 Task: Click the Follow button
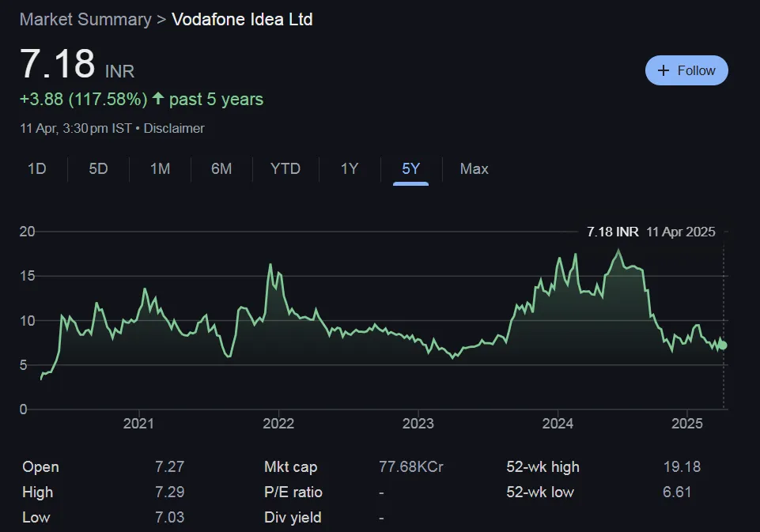(686, 70)
